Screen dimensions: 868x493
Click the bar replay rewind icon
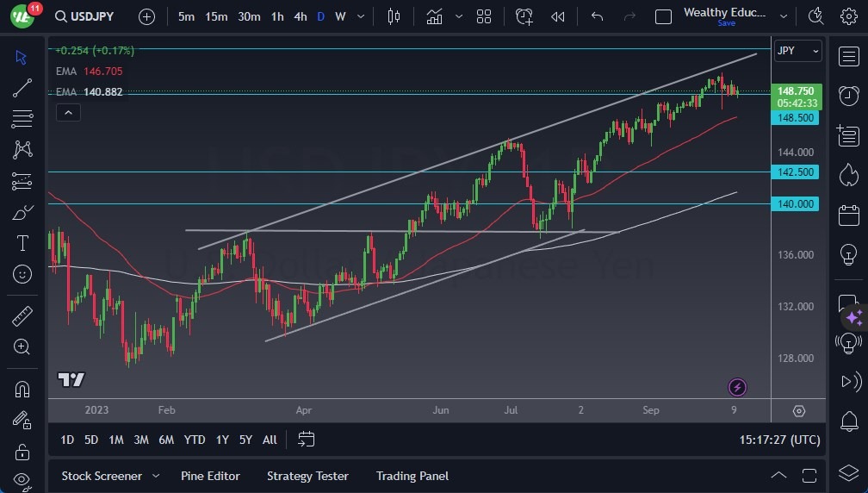click(x=558, y=16)
